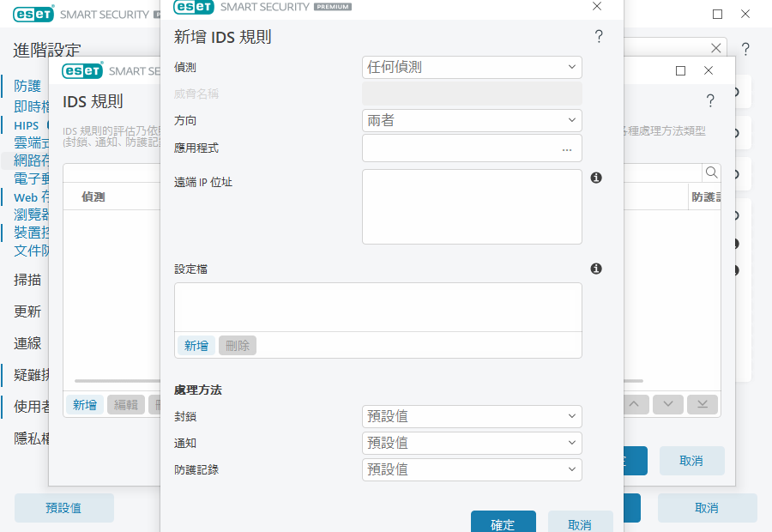Click the move-to-bottom double-chevron icon

click(x=702, y=403)
